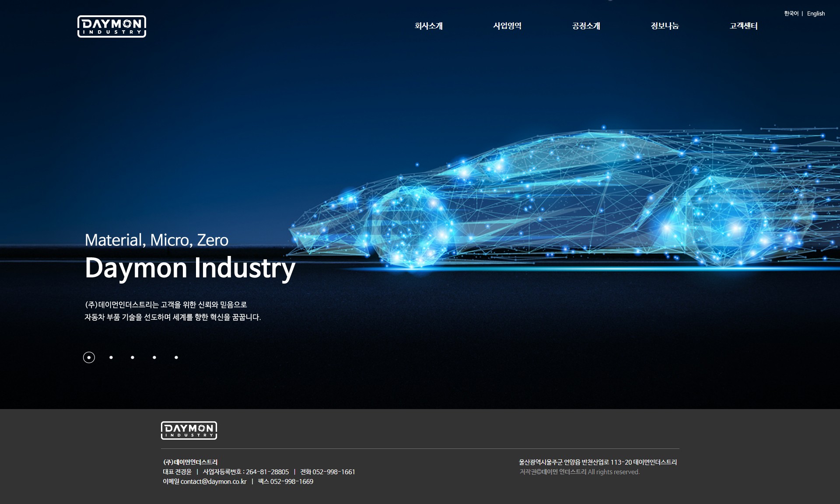
Task: Open the 사업영역 menu
Action: point(507,26)
